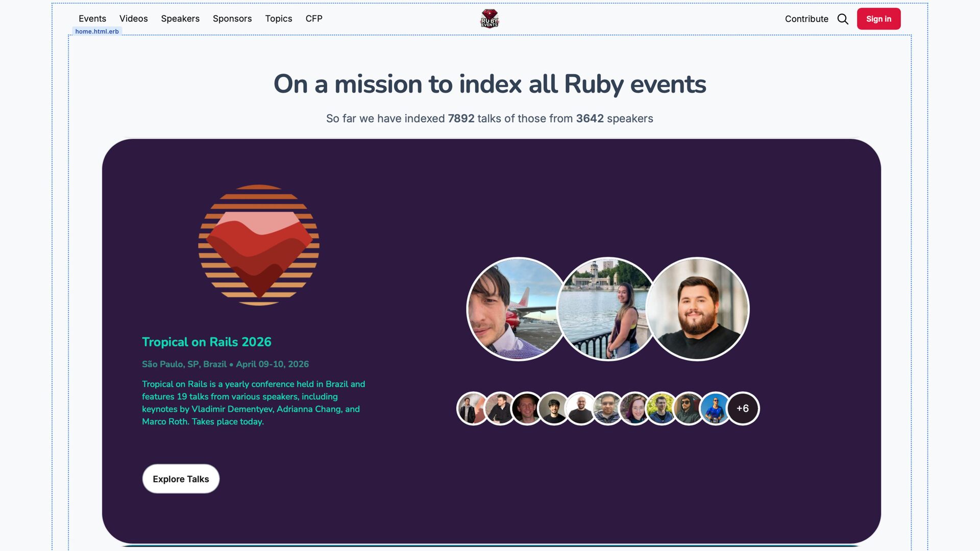Select the middle large speaker avatar by lake
The image size is (980, 551).
[606, 309]
